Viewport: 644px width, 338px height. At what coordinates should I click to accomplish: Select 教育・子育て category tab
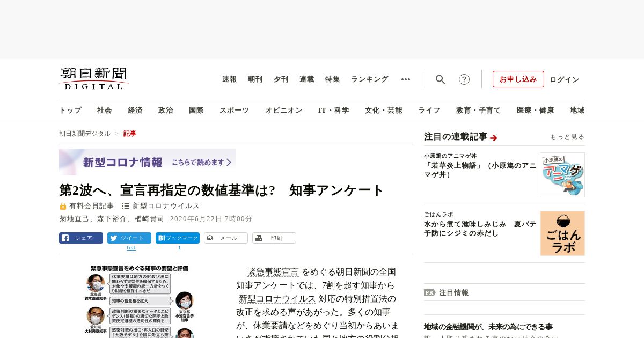coord(479,111)
